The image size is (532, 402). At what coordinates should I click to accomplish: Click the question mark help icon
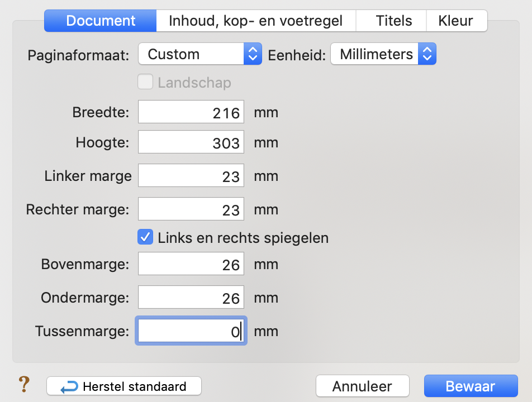pyautogui.click(x=23, y=385)
